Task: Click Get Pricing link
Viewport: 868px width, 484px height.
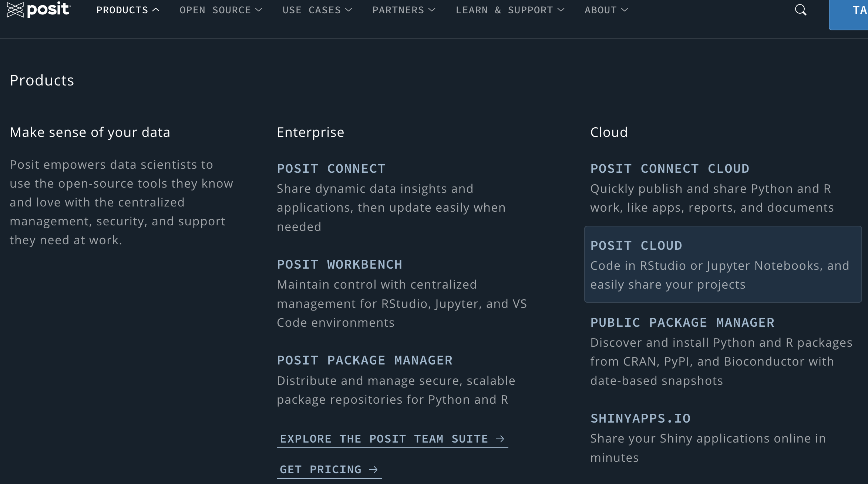Action: (x=329, y=470)
